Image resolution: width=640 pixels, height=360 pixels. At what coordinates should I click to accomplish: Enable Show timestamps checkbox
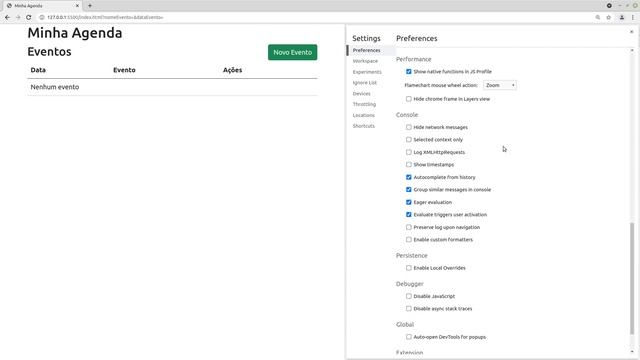pos(409,164)
